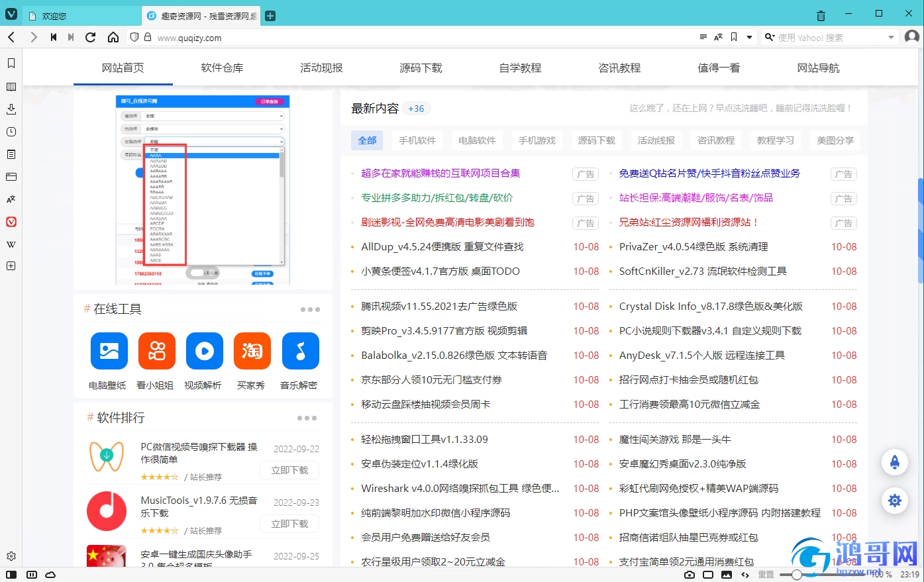
Task: Open the tracker blocker shield icon
Action: (134, 38)
